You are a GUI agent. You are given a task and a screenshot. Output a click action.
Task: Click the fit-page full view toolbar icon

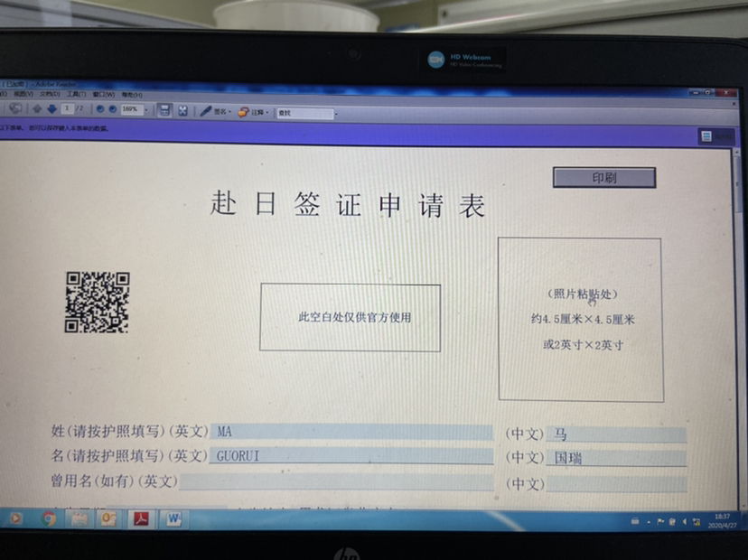pos(182,110)
